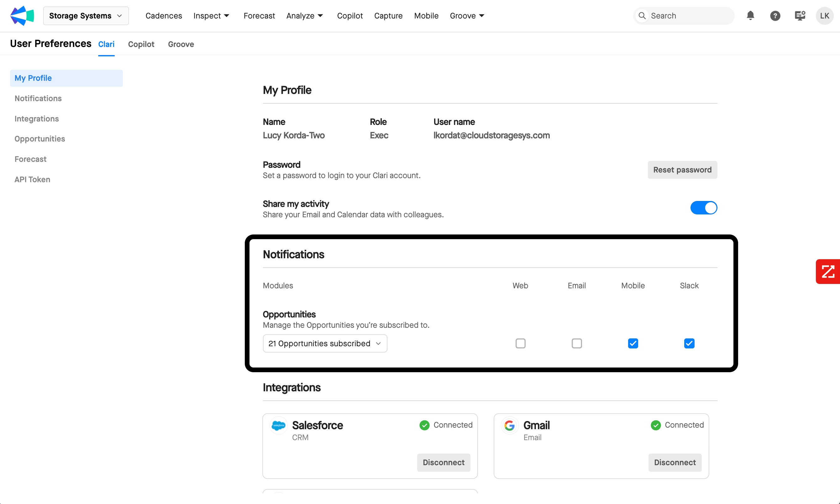Click the Gmail Google logo icon
840x504 pixels.
[509, 425]
